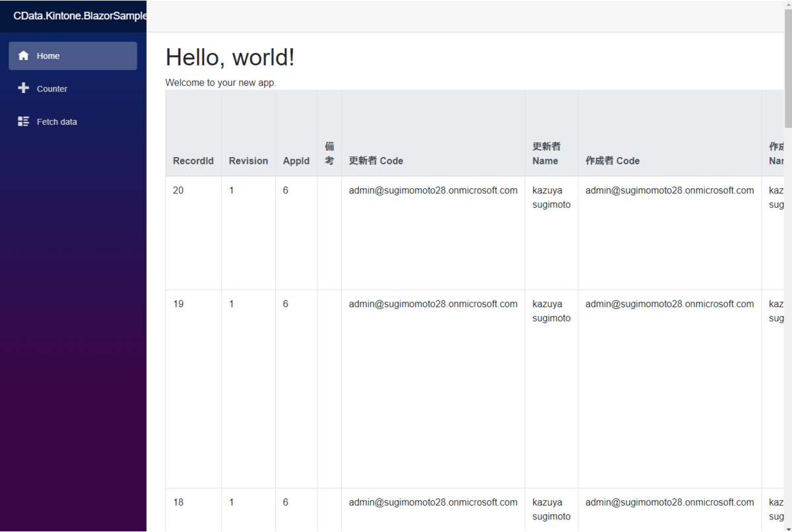The image size is (792, 532).
Task: Click the updater email in record 19 row
Action: (433, 304)
